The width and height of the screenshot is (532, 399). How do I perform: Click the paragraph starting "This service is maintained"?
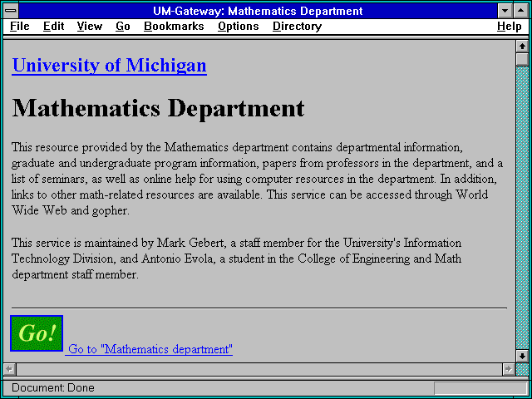[x=236, y=259]
